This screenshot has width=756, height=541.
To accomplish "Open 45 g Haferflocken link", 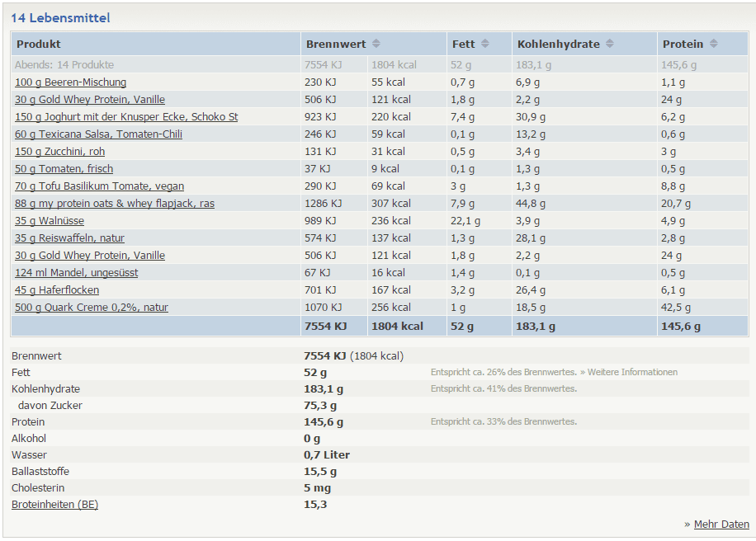I will [57, 290].
